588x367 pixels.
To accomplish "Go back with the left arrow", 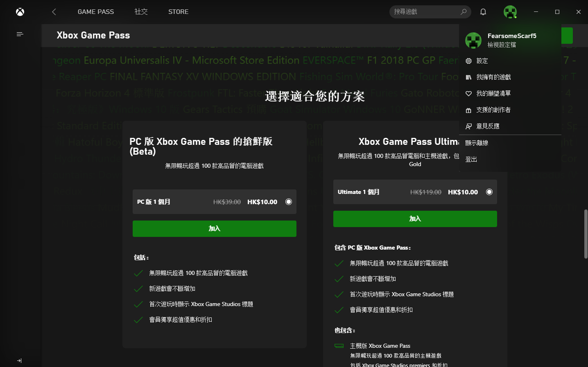I will [x=54, y=12].
